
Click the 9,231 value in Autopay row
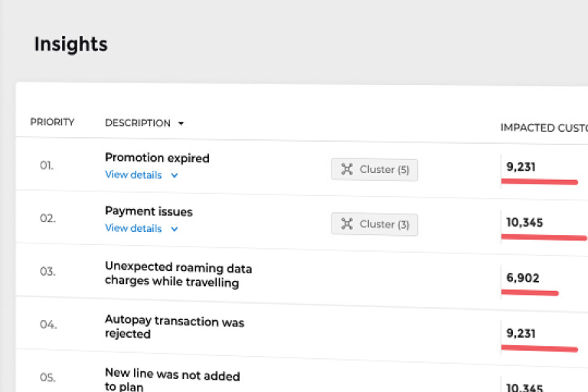[521, 333]
